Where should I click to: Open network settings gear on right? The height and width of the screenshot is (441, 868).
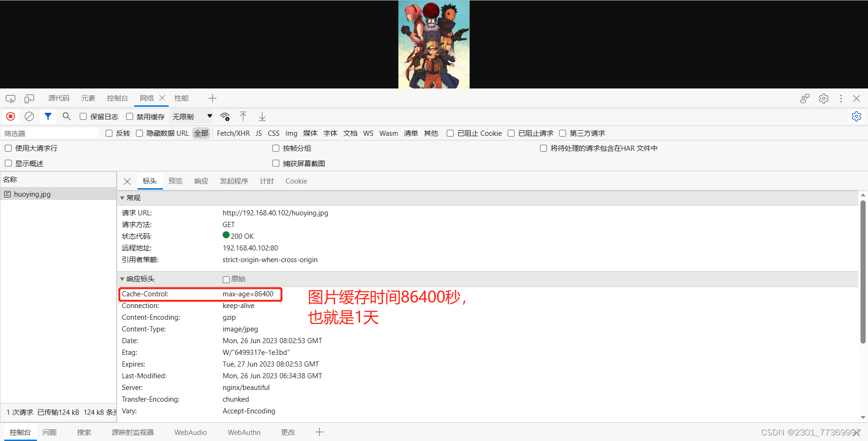point(856,116)
